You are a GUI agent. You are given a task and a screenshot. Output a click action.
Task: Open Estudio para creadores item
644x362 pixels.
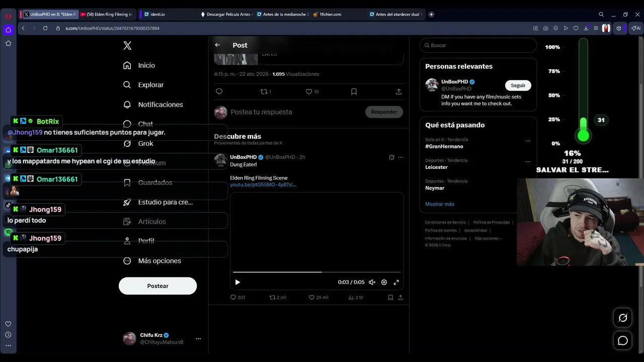coord(158,202)
